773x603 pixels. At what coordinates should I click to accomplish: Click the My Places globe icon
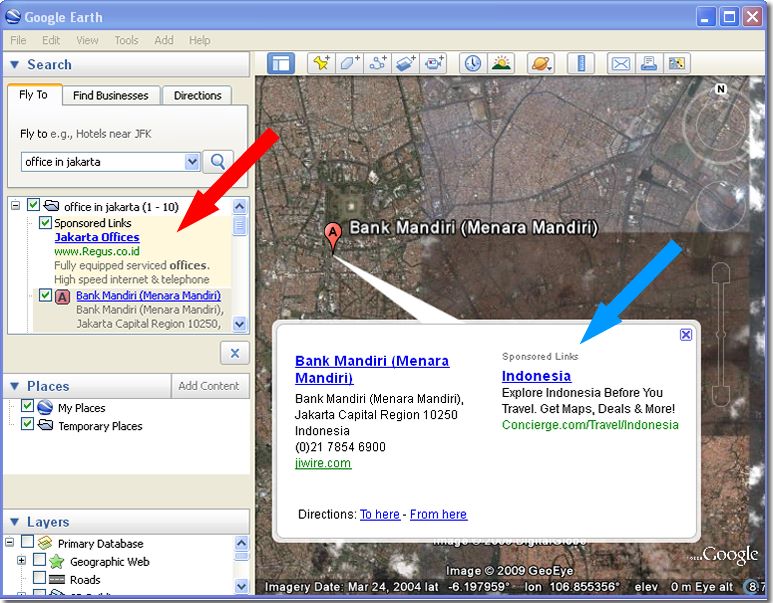(45, 407)
